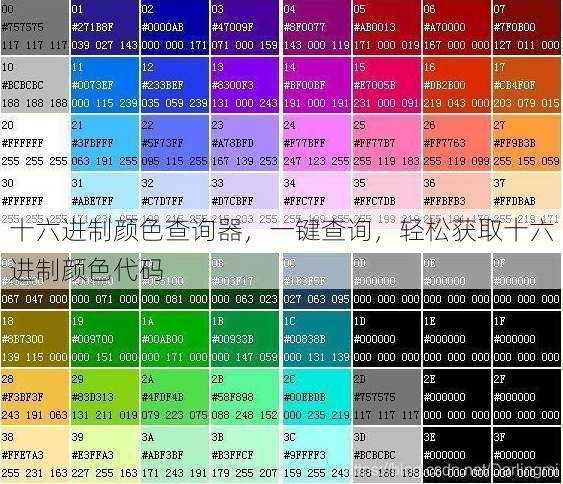563x484 pixels.
Task: Pick the purple swatch #8F0077
Action: click(x=316, y=27)
